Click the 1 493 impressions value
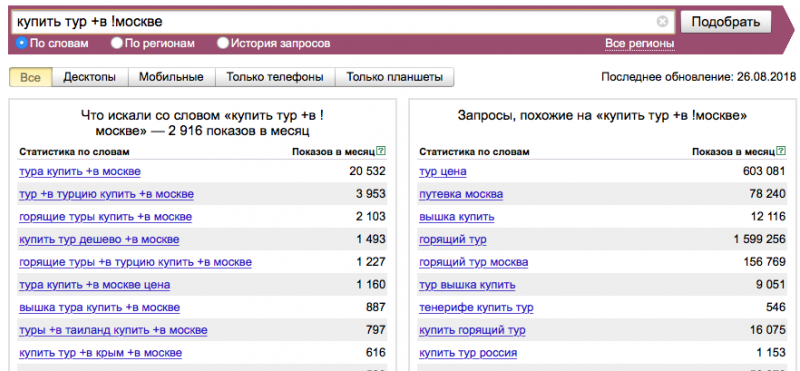This screenshot has height=371, width=800. (x=370, y=239)
